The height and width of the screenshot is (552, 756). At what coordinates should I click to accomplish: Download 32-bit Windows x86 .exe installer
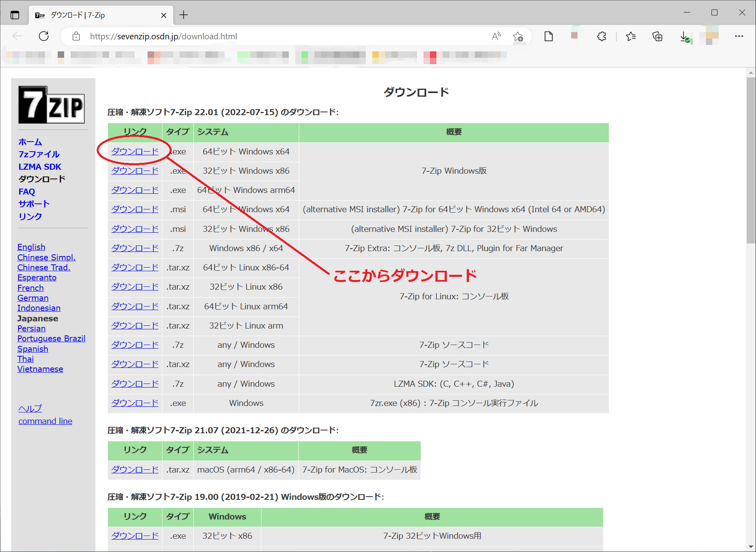(x=135, y=170)
